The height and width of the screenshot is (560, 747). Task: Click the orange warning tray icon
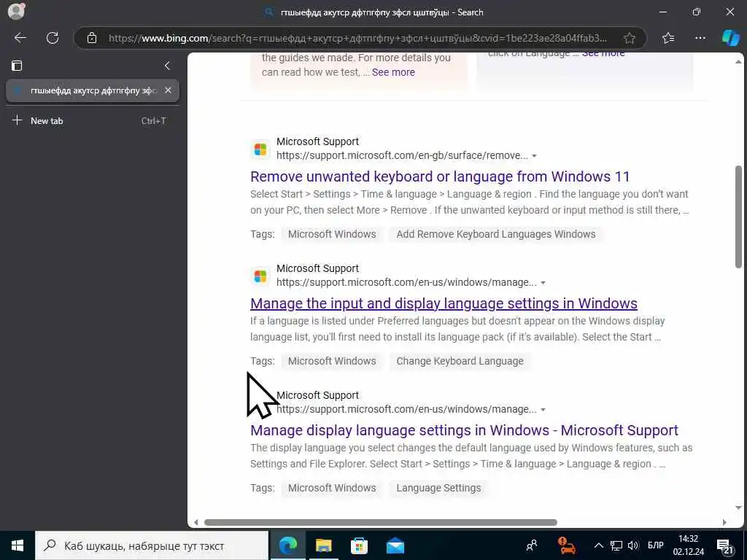coord(566,545)
